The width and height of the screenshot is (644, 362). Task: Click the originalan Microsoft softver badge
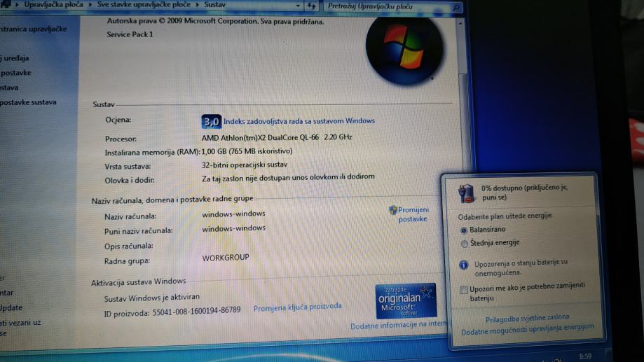406,301
